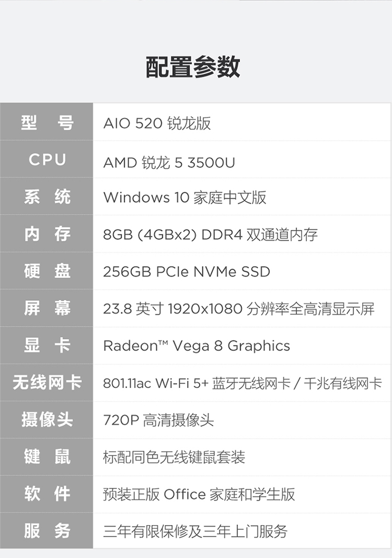Select the 系统 label cell
Image resolution: width=392 pixels, height=558 pixels.
[x=47, y=197]
